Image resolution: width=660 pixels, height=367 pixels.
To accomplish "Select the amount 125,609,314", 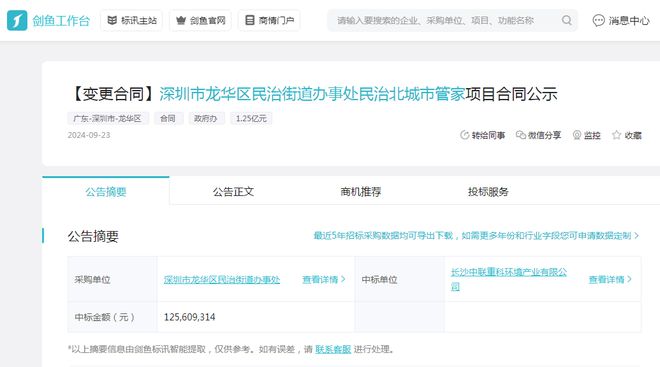I will (189, 317).
